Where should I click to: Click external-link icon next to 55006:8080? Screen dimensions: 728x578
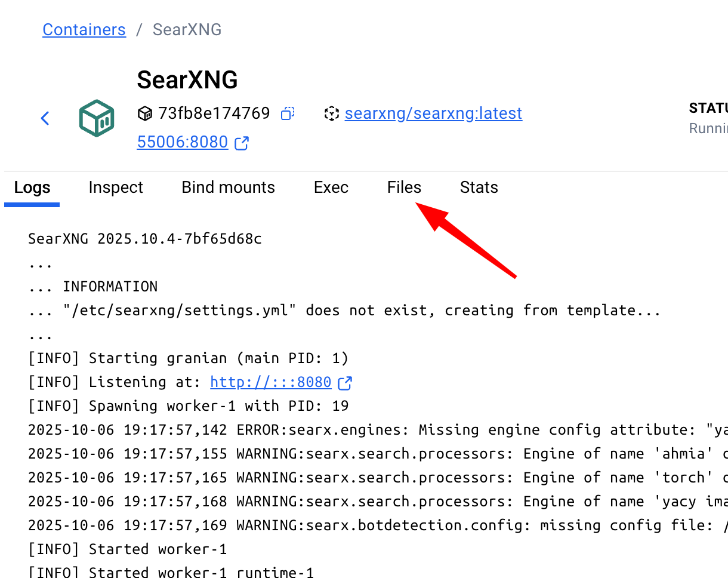(x=242, y=143)
